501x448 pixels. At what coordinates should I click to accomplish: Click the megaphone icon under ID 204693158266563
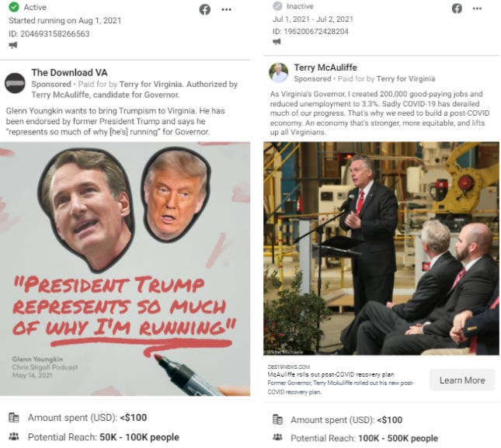pos(13,45)
